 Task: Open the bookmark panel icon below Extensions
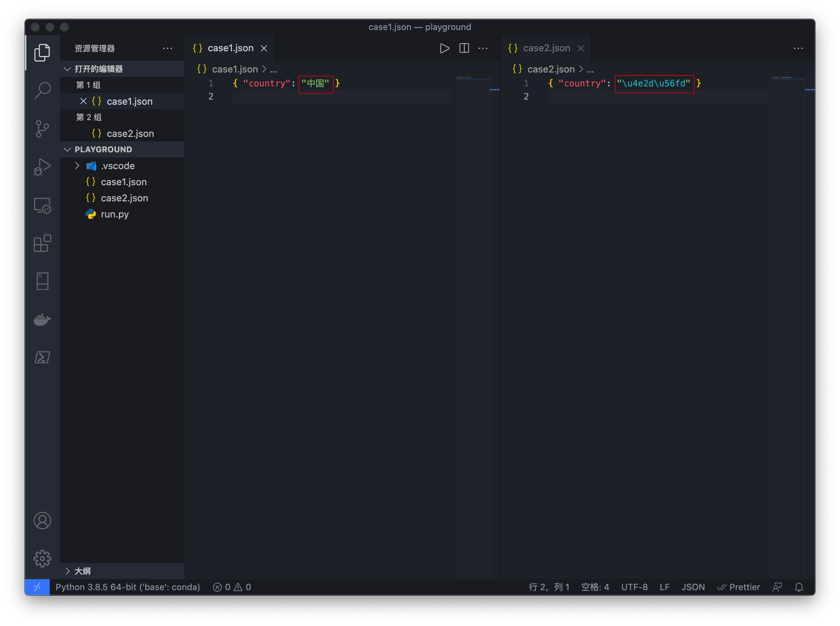tap(42, 281)
